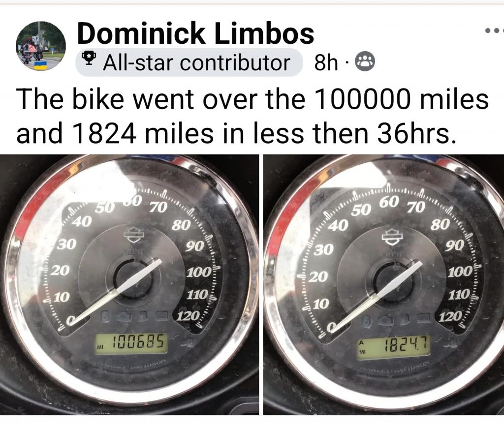The image size is (504, 423).
Task: Click the post text about 100000 miles
Action: pos(252,116)
